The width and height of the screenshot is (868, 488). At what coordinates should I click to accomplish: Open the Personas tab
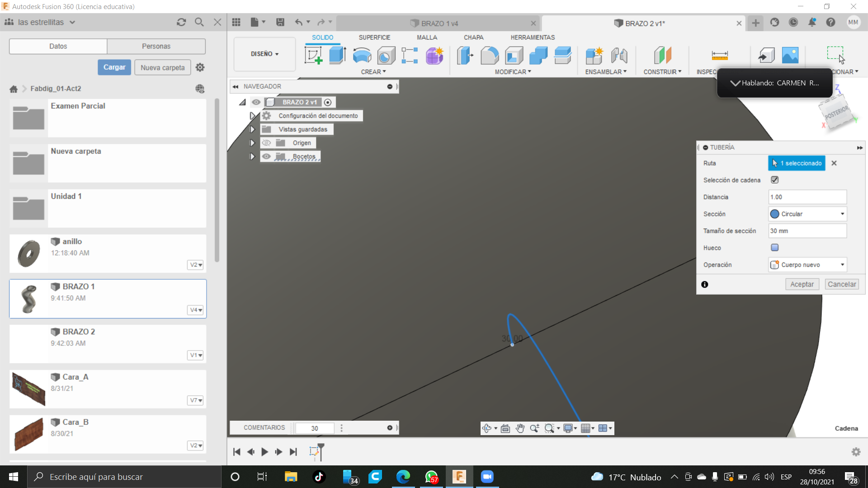pos(156,46)
